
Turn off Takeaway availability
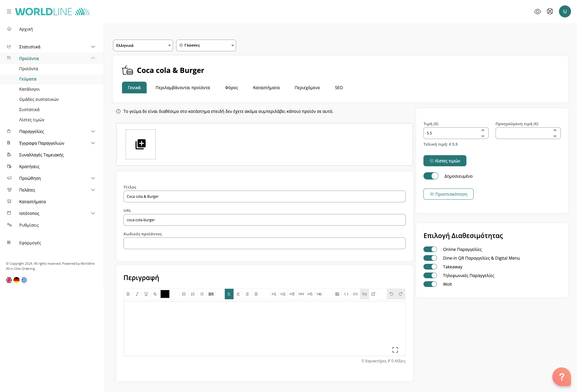[430, 267]
